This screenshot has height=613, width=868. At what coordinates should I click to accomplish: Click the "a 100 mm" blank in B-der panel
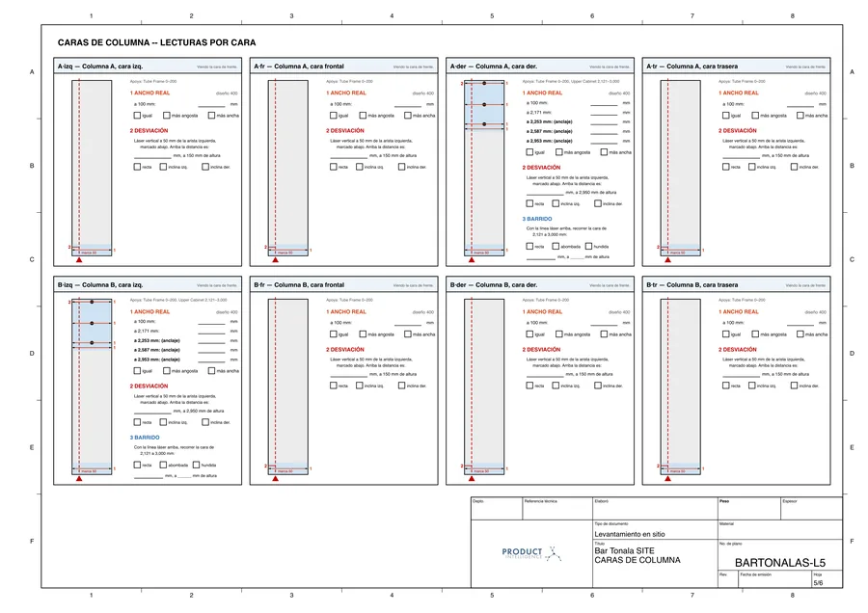pyautogui.click(x=604, y=324)
